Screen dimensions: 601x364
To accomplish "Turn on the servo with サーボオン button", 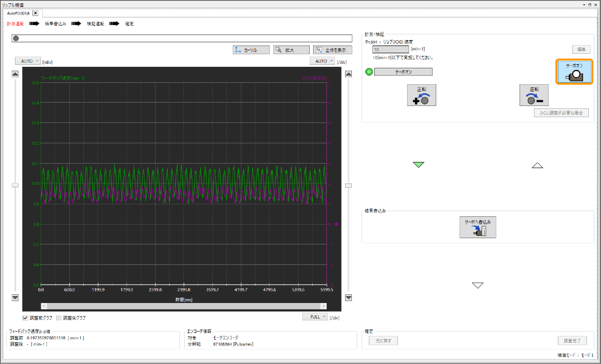I will [x=403, y=72].
